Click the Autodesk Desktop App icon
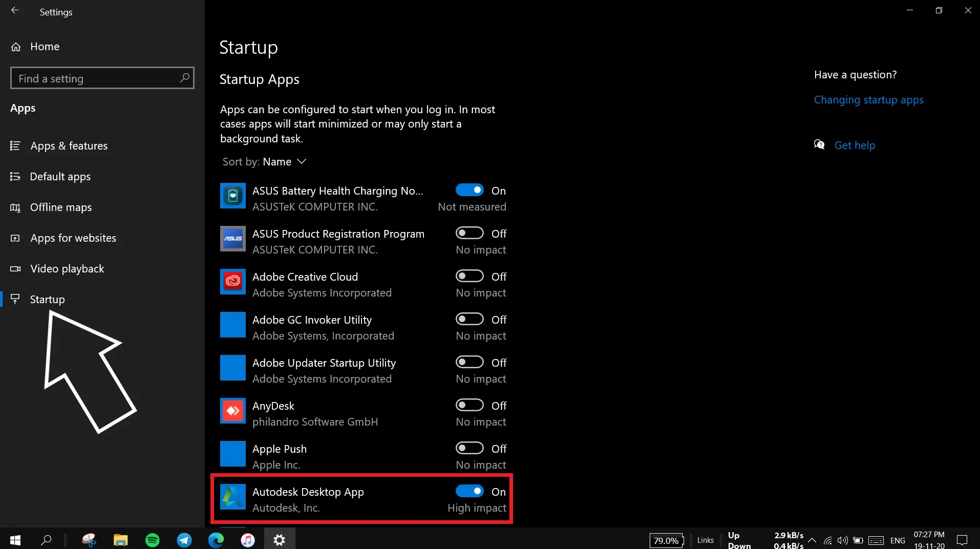Viewport: 980px width, 549px height. pyautogui.click(x=233, y=497)
